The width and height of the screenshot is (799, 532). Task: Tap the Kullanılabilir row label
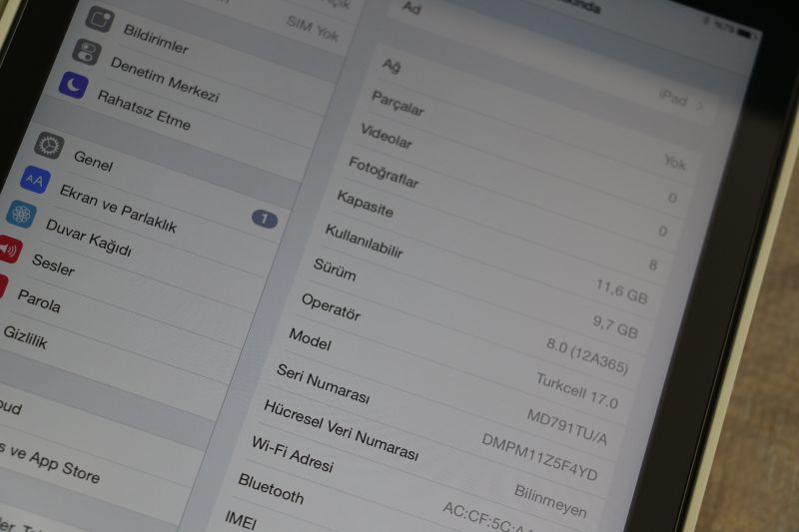(x=364, y=241)
